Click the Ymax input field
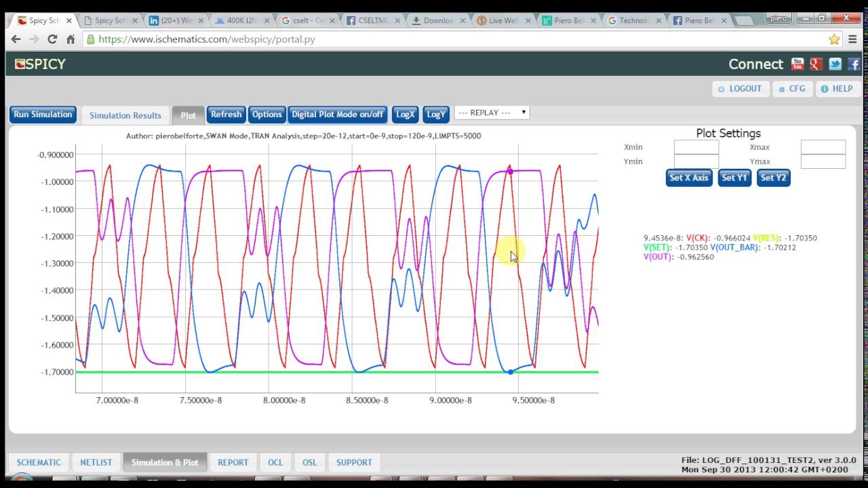 [823, 161]
